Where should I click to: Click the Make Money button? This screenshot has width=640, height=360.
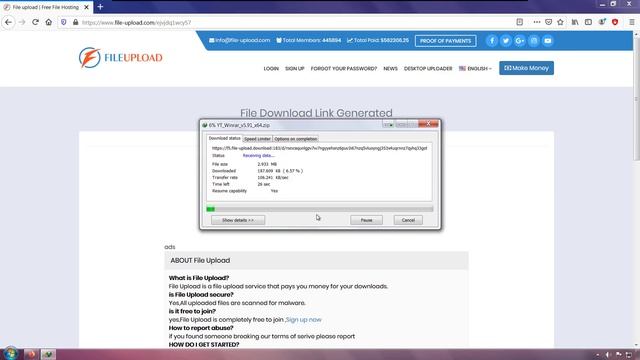(x=526, y=68)
